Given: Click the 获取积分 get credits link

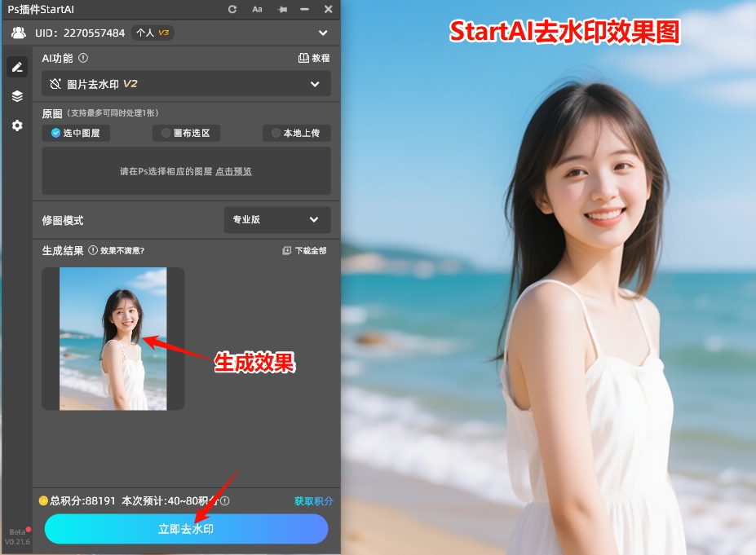Looking at the screenshot, I should pos(313,501).
